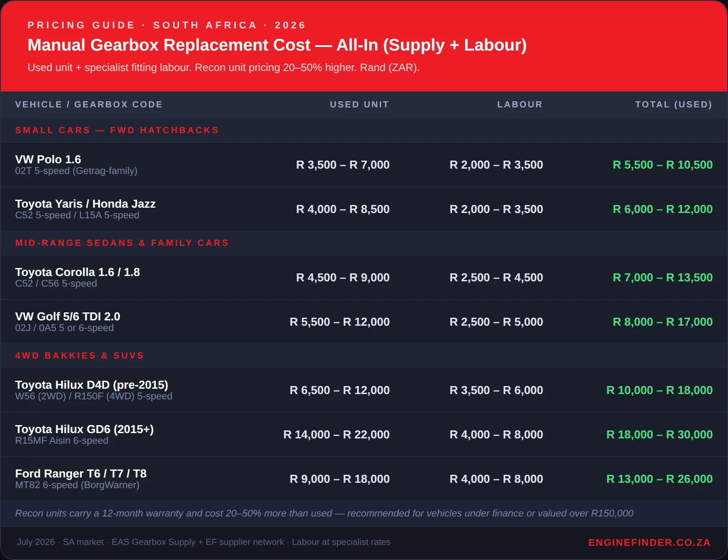This screenshot has height=560, width=728.
Task: Click Vehicle / Gearbox Code column header
Action: pos(89,104)
